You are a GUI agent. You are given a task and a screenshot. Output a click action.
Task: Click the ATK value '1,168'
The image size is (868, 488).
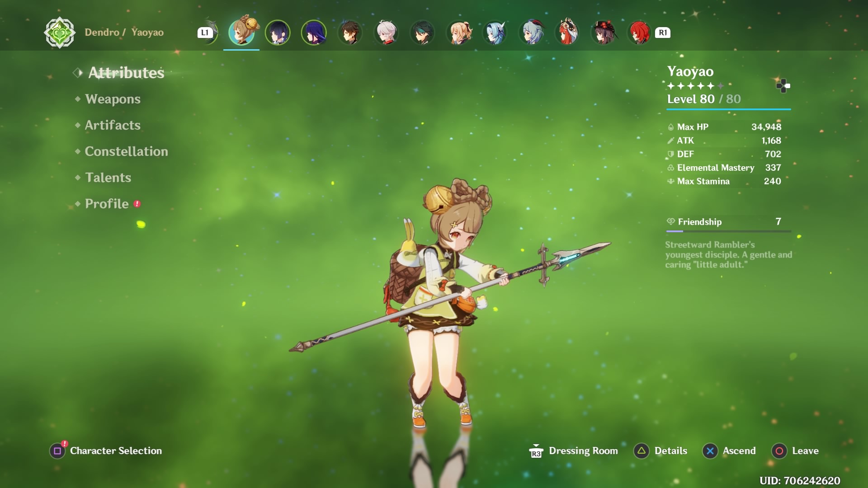[x=771, y=141]
